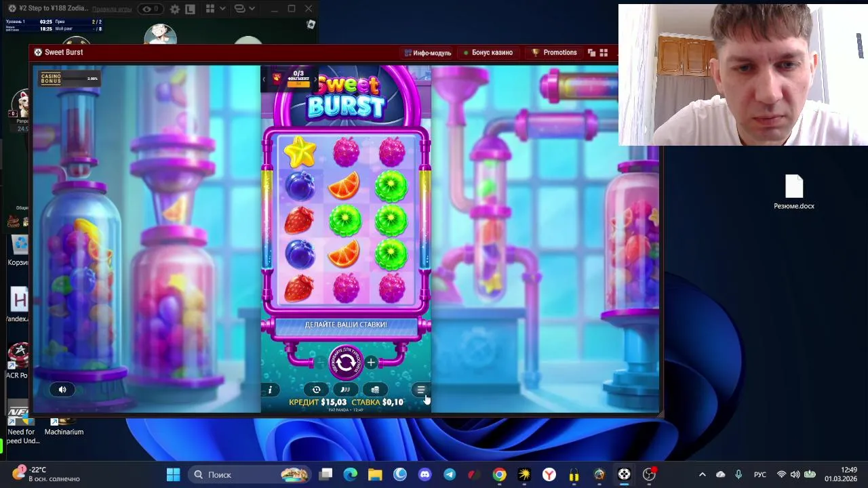Show hidden system tray icons

(703, 474)
